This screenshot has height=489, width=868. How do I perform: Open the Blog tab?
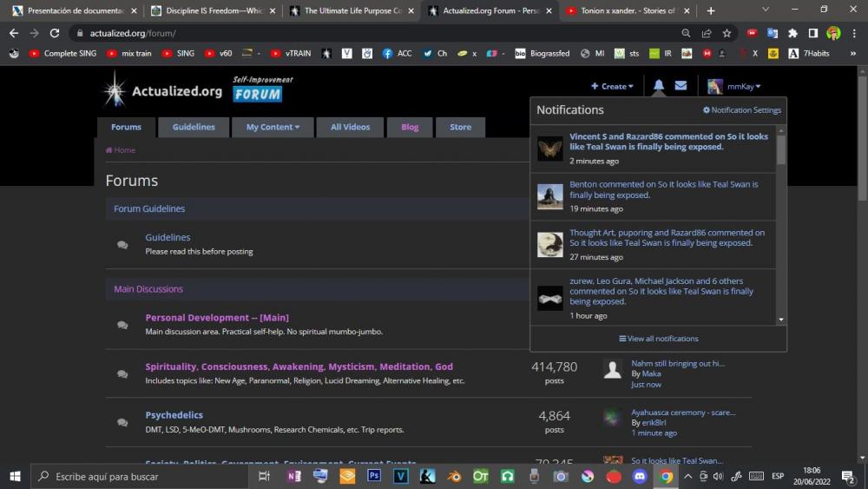point(410,127)
